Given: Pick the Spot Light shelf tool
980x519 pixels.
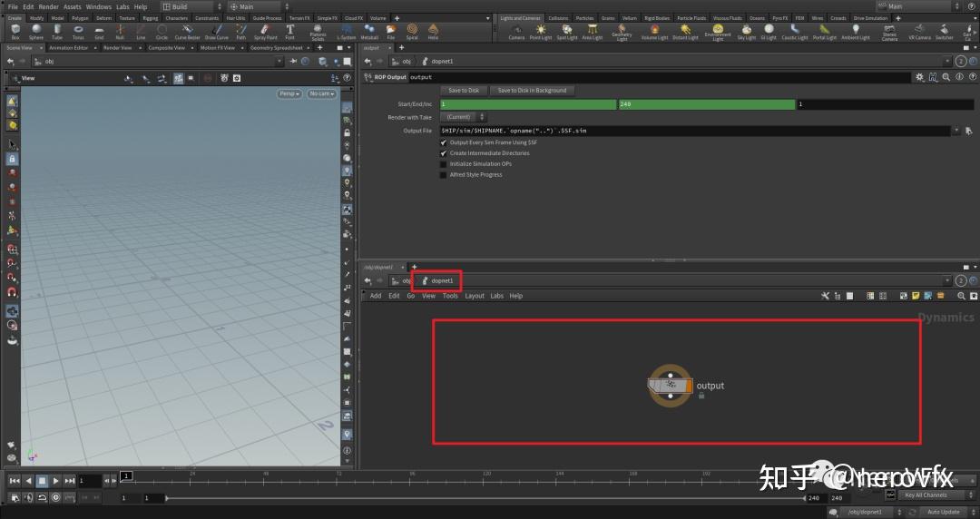Looking at the screenshot, I should pyautogui.click(x=566, y=31).
